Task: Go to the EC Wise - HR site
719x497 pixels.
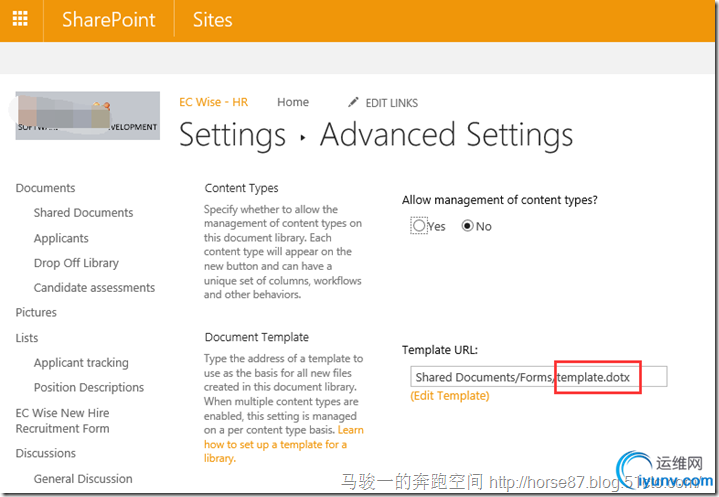Action: [x=213, y=102]
